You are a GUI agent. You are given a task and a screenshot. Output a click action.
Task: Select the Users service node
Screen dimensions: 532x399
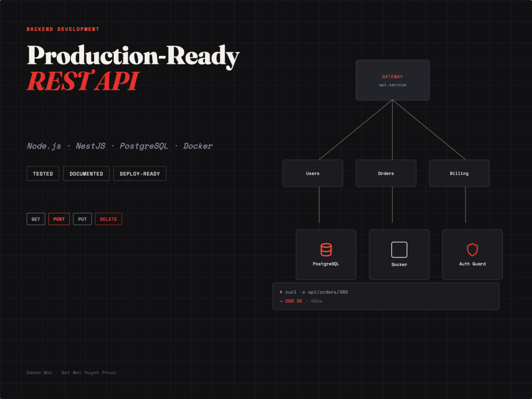point(313,173)
